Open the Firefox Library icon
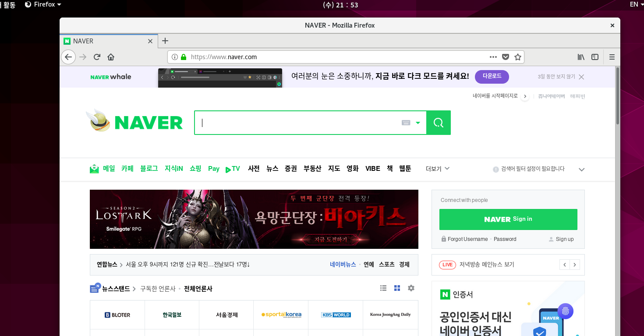 coord(581,57)
